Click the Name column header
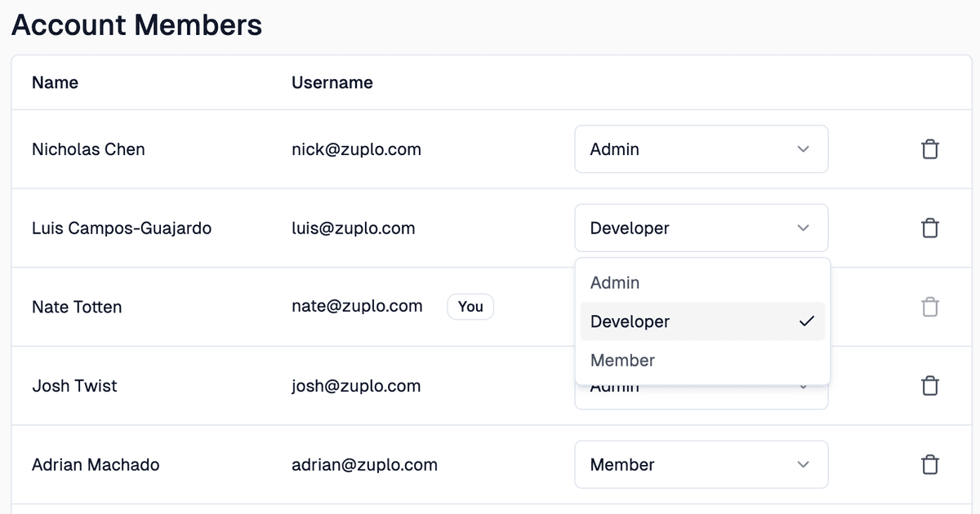Viewport: 980px width, 514px height. (54, 82)
